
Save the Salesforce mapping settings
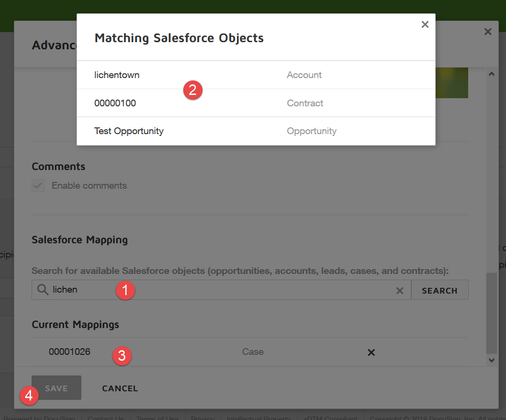tap(56, 388)
